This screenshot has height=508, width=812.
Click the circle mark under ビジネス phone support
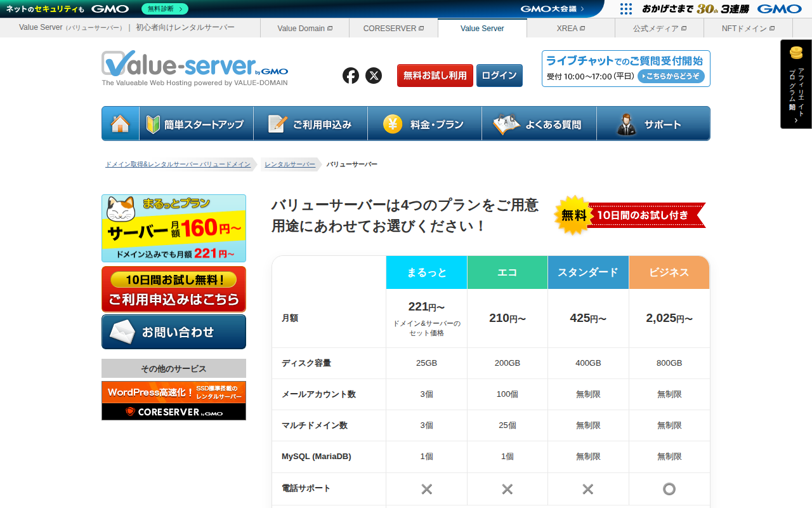click(x=669, y=489)
